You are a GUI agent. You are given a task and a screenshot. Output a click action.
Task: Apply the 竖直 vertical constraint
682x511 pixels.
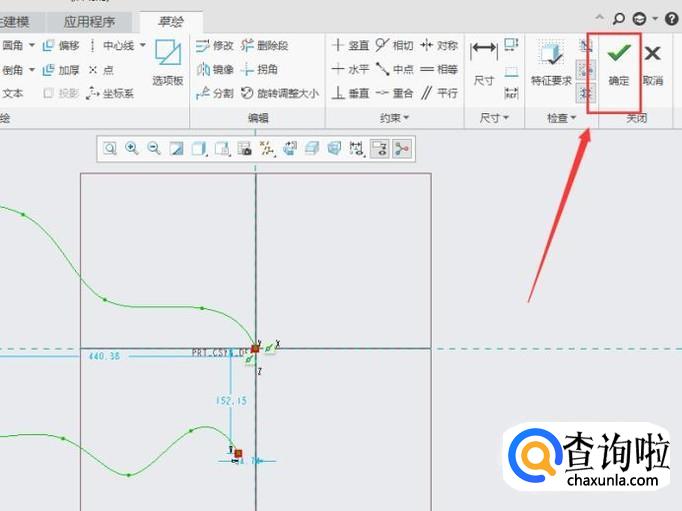pyautogui.click(x=351, y=45)
